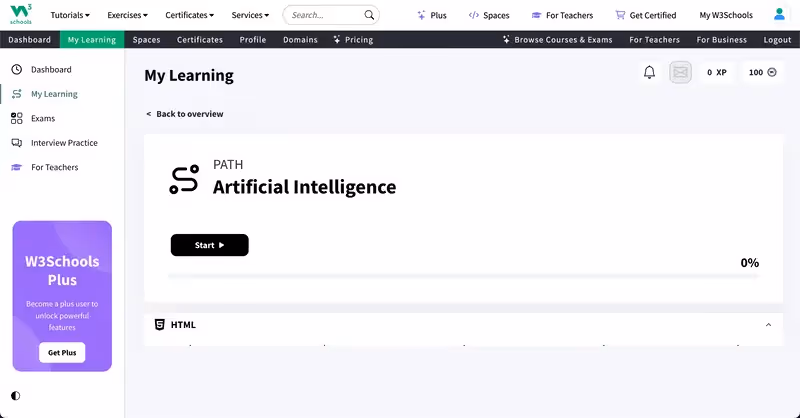This screenshot has height=418, width=800.
Task: Open For Business link
Action: click(x=721, y=40)
